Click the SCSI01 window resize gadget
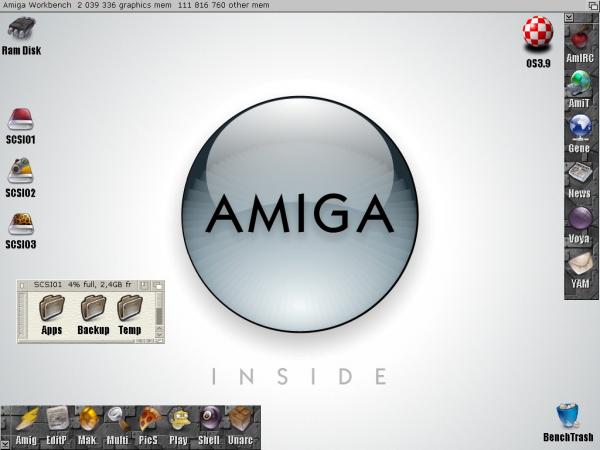600x450 pixels. (x=160, y=341)
